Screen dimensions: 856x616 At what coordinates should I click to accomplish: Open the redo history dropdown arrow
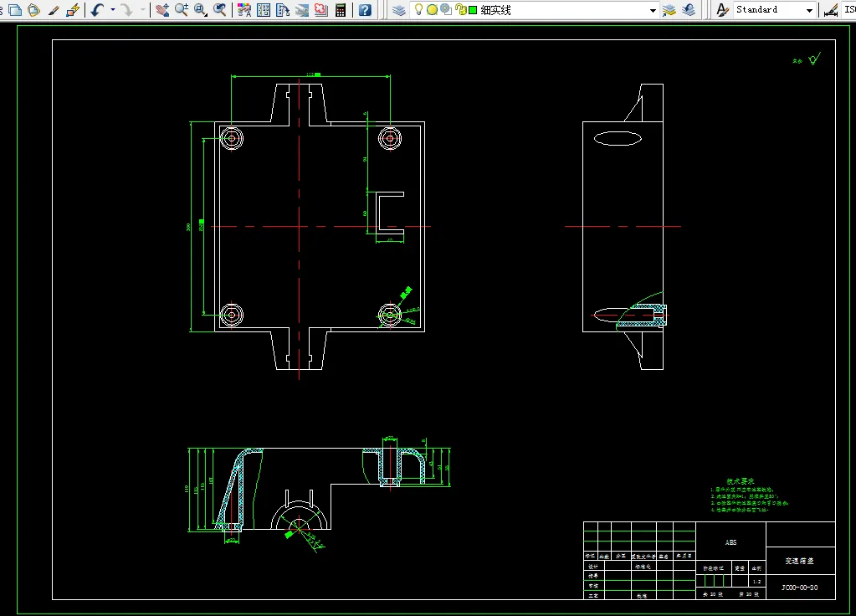(x=143, y=10)
